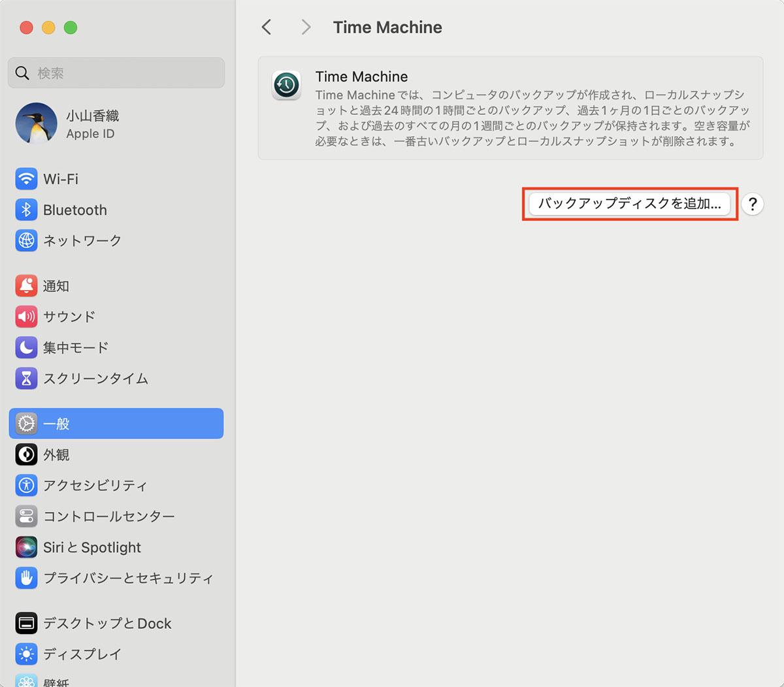The width and height of the screenshot is (784, 687).
Task: Click the Time Machine window title
Action: pos(387,27)
